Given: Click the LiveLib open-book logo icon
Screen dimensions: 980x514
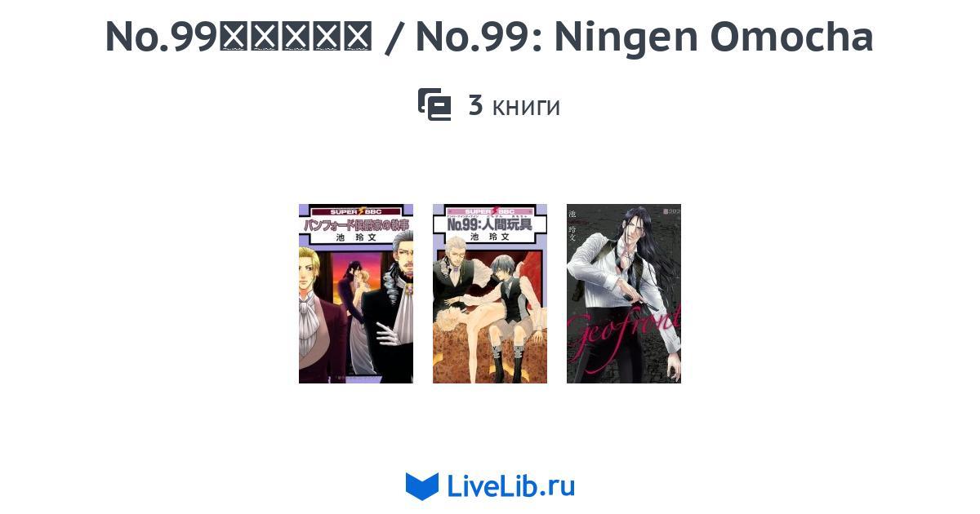Looking at the screenshot, I should [x=422, y=486].
